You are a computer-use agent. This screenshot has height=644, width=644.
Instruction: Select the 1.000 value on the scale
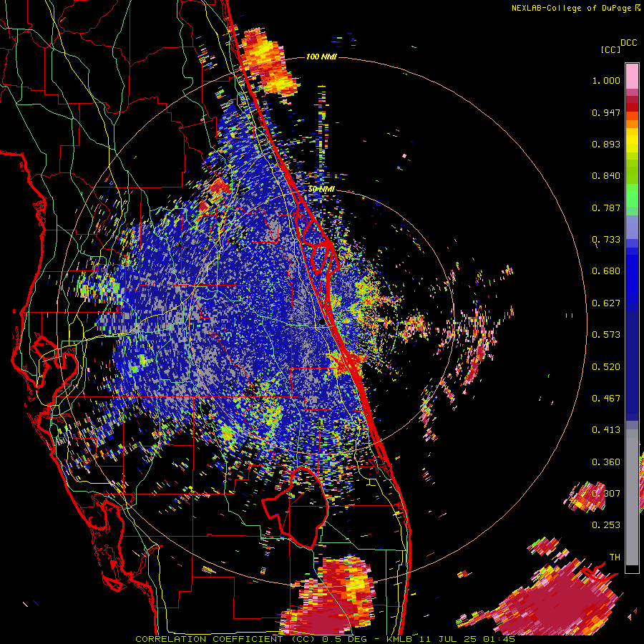click(606, 80)
